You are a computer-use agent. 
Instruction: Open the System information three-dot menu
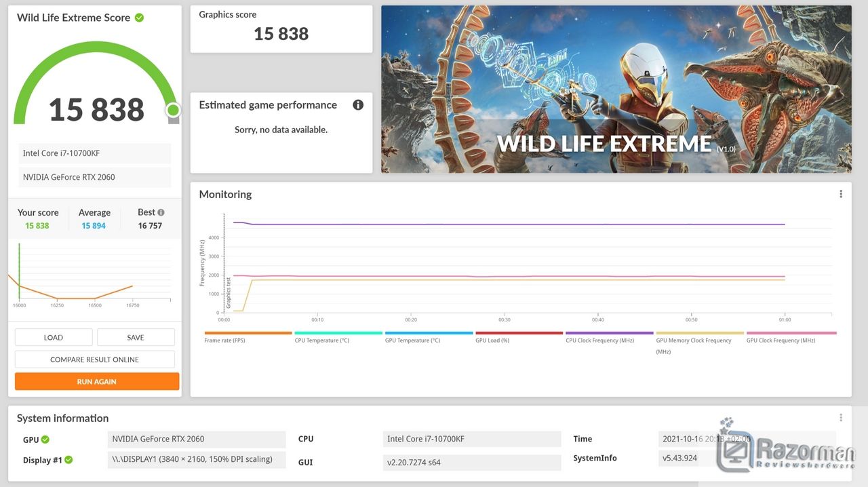coord(841,418)
